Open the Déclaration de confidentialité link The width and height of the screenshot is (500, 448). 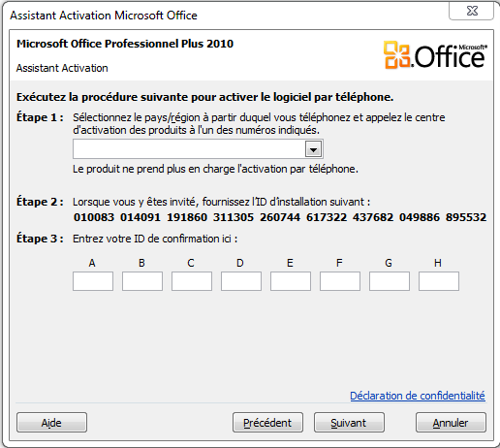click(418, 396)
